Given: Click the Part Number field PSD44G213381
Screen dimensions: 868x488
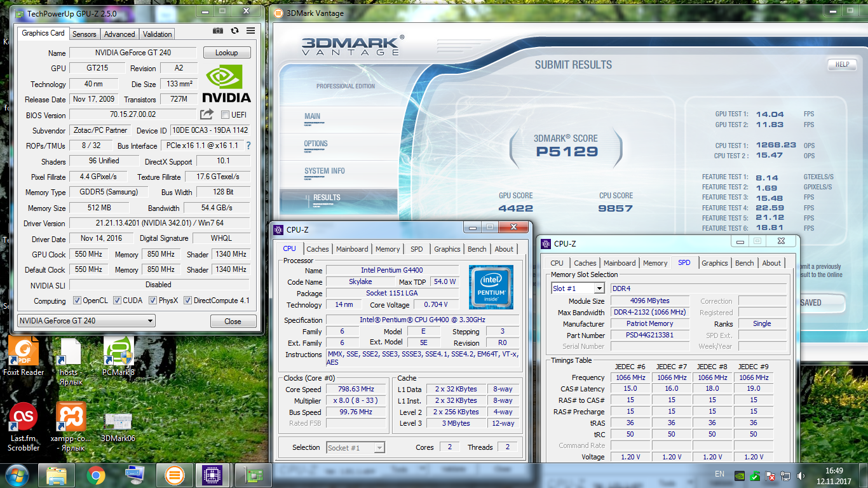Looking at the screenshot, I should [649, 335].
